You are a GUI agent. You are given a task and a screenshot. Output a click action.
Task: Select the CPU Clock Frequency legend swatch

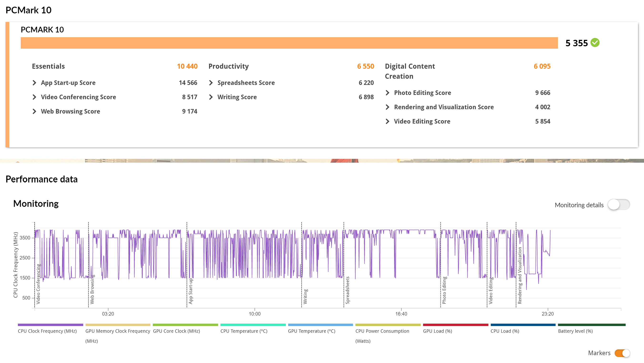50,325
